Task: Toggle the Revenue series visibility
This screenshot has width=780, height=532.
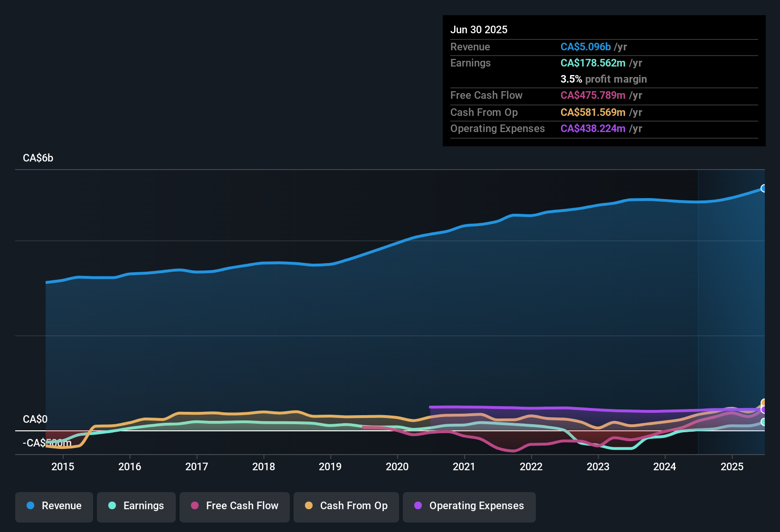Action: 54,506
